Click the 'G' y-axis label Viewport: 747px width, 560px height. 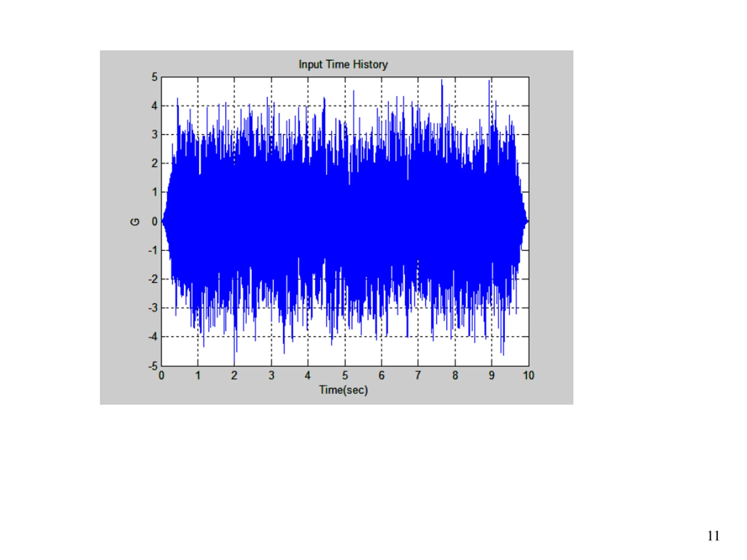(135, 222)
